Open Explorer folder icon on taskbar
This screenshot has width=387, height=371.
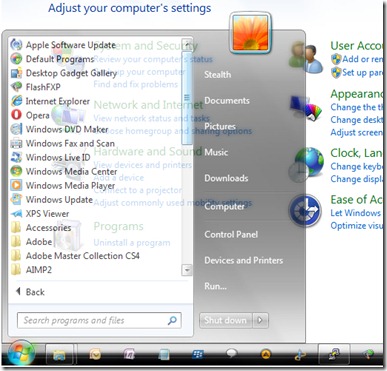tap(59, 355)
